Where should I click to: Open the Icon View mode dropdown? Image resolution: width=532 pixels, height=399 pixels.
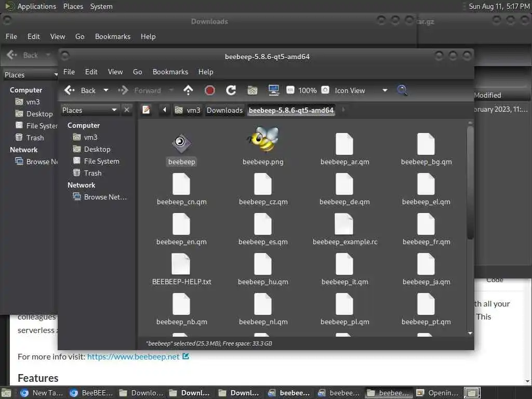point(361,90)
